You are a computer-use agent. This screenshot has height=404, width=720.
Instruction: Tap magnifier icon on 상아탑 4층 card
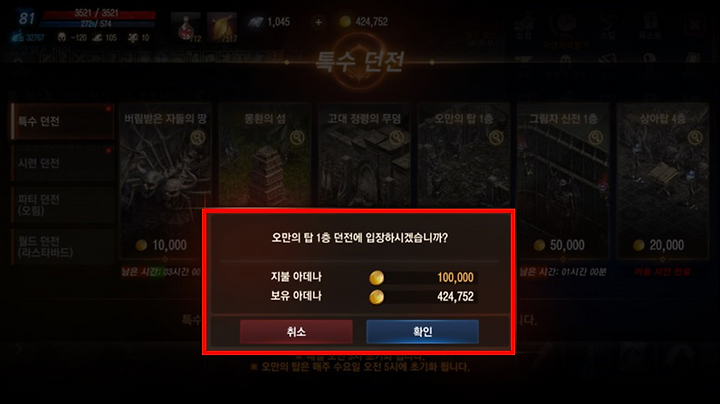[695, 137]
